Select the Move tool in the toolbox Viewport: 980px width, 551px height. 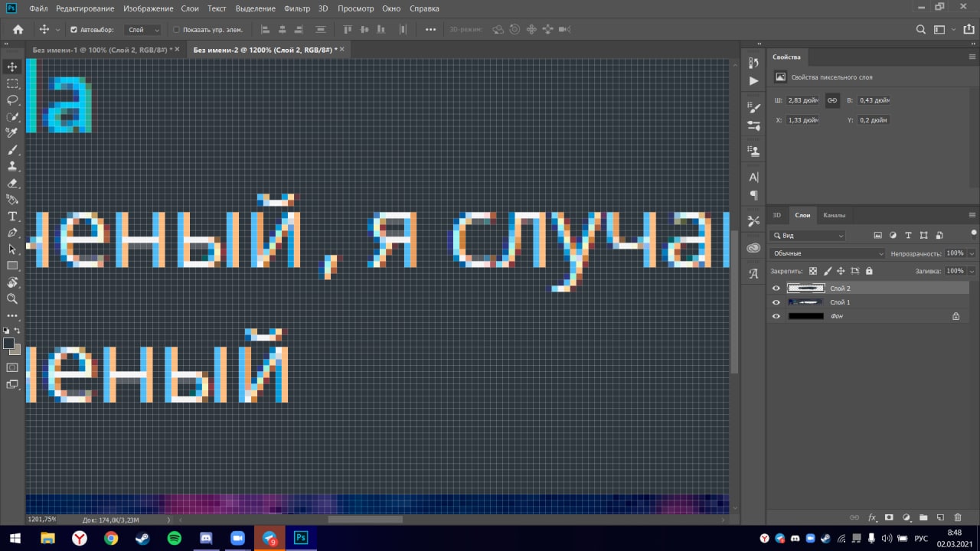tap(12, 67)
